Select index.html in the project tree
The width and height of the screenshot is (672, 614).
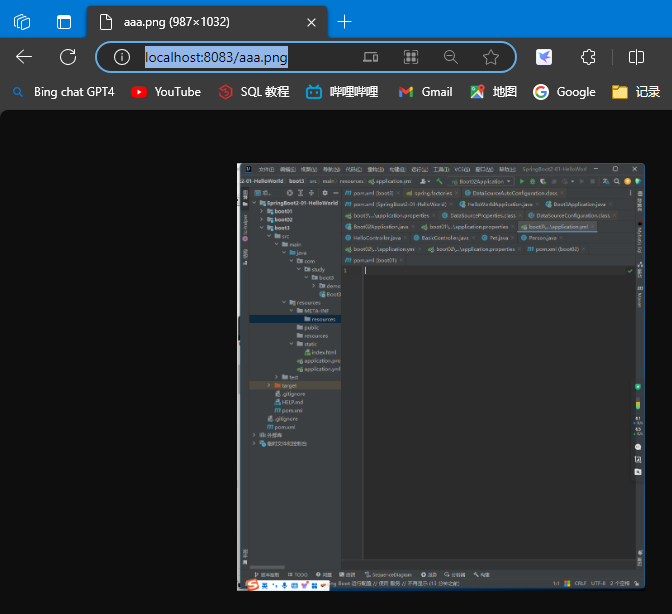pos(320,352)
